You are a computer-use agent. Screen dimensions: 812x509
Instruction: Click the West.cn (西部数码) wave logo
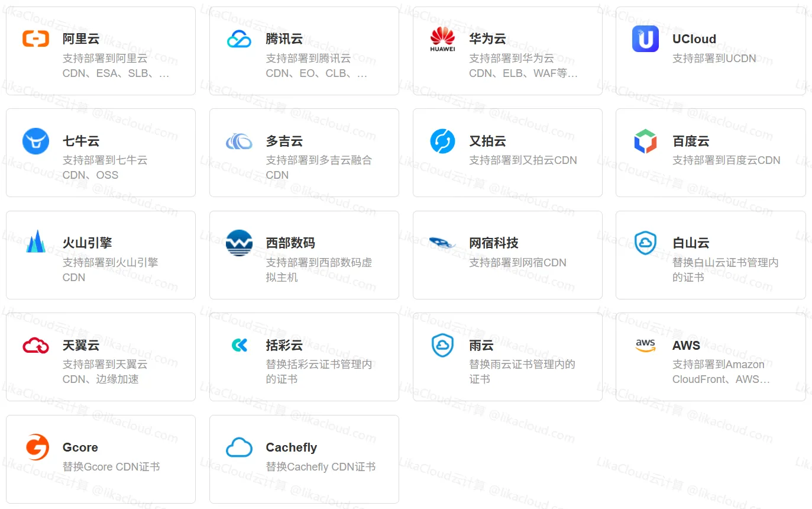click(x=239, y=243)
